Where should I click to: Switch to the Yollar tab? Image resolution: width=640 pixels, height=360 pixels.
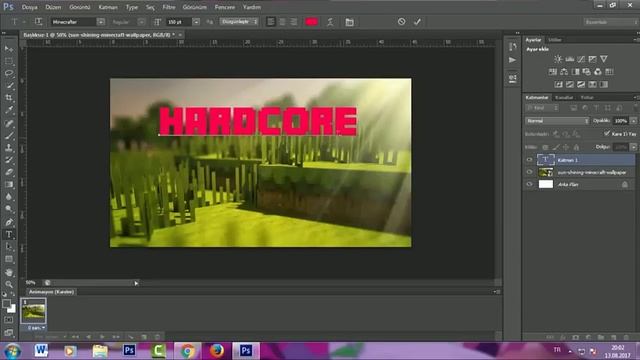click(x=587, y=98)
